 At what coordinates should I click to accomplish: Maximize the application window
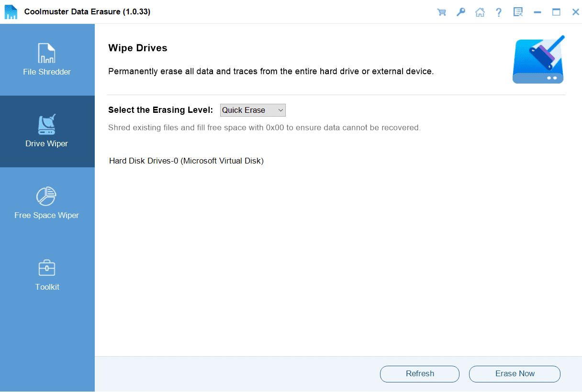coord(556,12)
